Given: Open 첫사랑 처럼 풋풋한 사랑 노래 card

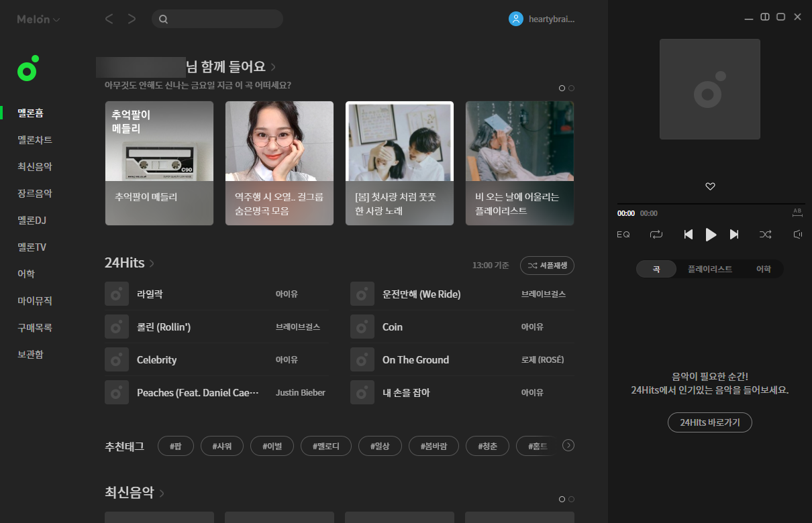Looking at the screenshot, I should [x=399, y=163].
